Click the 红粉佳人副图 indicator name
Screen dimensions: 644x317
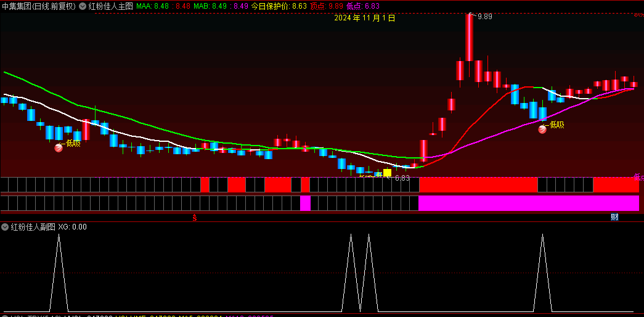tap(33, 227)
